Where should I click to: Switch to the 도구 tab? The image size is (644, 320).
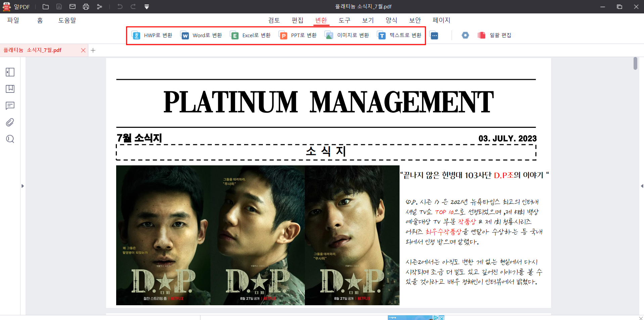344,20
